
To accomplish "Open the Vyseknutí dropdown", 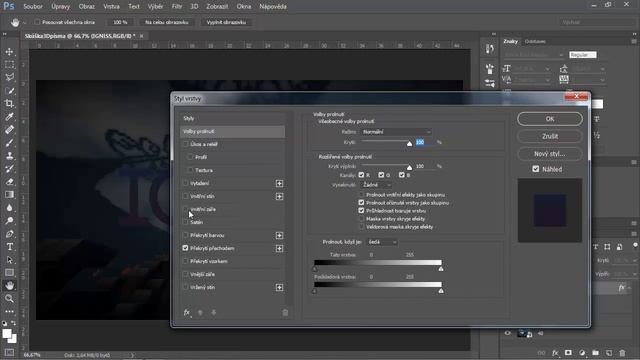I will [x=376, y=185].
